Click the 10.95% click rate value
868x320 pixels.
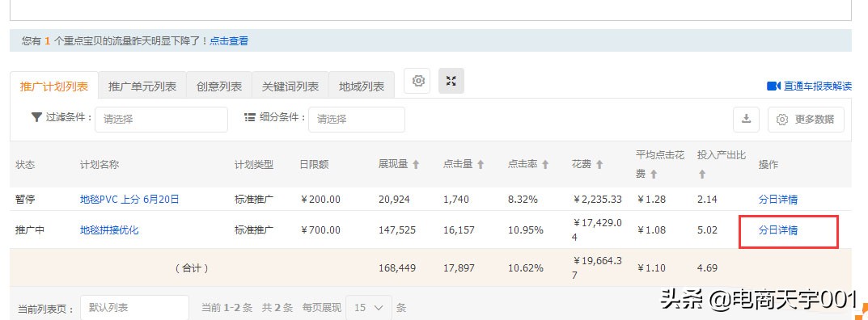point(525,230)
